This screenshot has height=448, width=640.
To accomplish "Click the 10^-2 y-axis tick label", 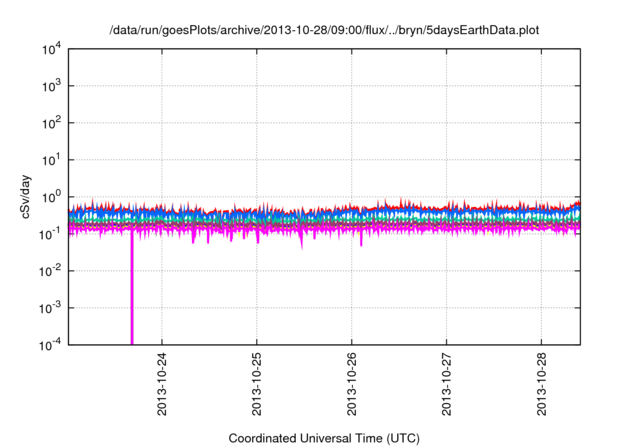I will coord(51,271).
